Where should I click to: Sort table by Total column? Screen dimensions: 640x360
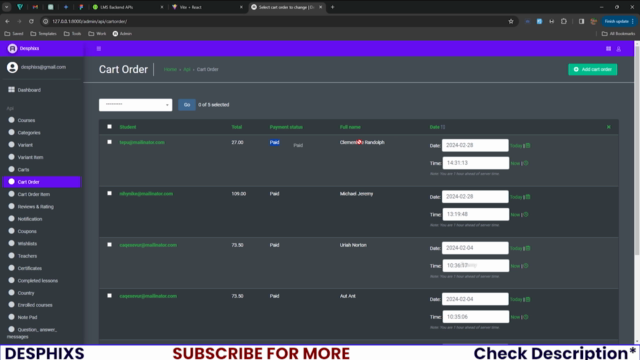[x=237, y=127]
